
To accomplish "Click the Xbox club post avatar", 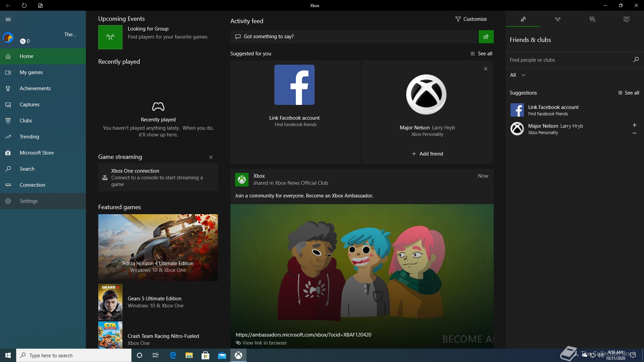I will pyautogui.click(x=242, y=180).
